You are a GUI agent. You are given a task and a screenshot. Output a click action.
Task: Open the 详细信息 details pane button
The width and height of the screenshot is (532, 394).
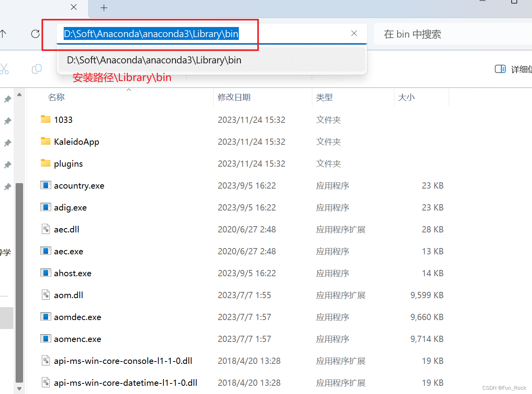(514, 69)
